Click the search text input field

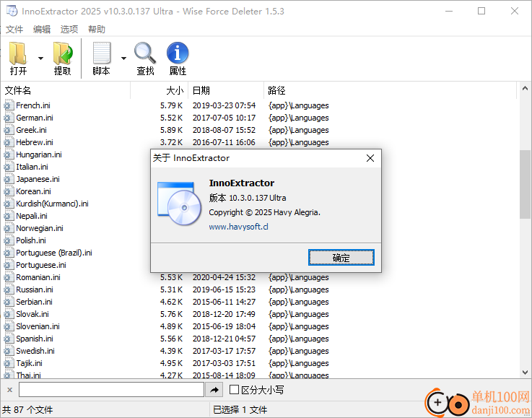(111, 390)
